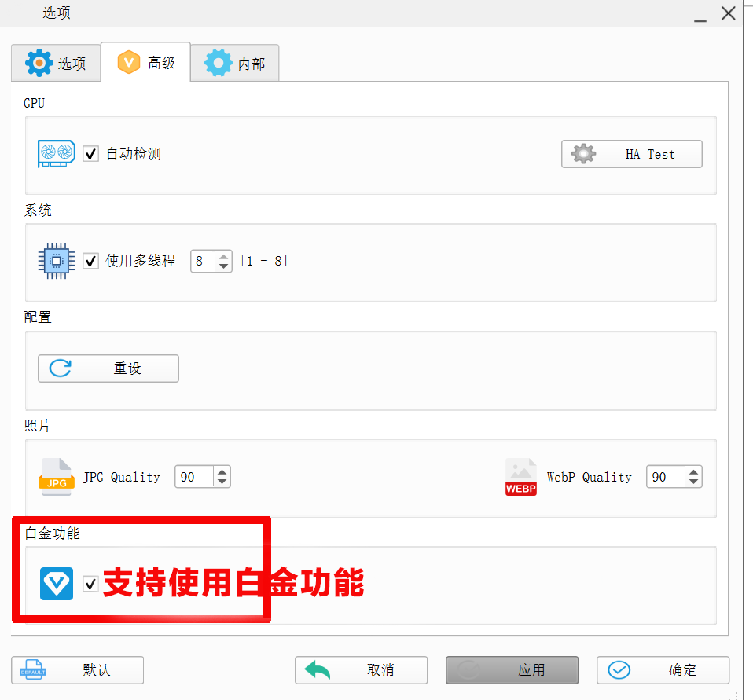This screenshot has height=700, width=753.
Task: Toggle the 自动检测 checkbox
Action: (x=90, y=154)
